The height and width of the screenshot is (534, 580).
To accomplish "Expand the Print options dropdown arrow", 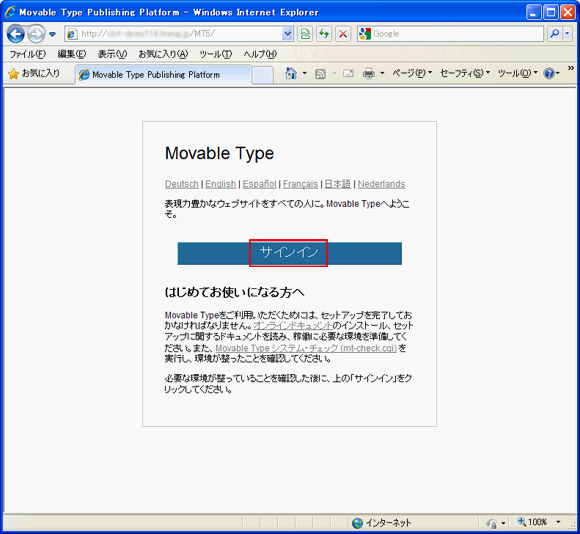I will pyautogui.click(x=382, y=73).
